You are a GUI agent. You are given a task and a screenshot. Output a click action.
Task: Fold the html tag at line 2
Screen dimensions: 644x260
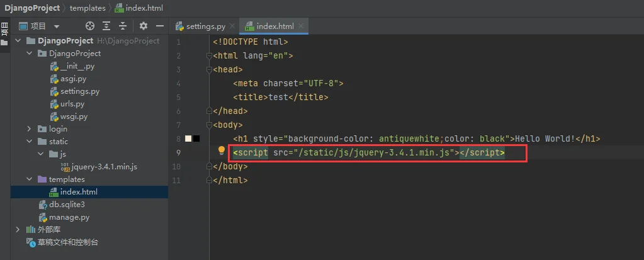(210, 55)
